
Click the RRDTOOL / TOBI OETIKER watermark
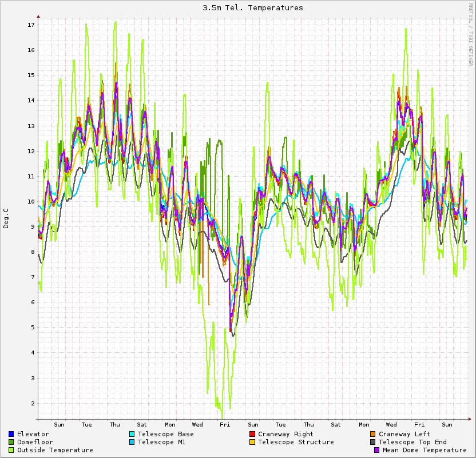pos(470,34)
